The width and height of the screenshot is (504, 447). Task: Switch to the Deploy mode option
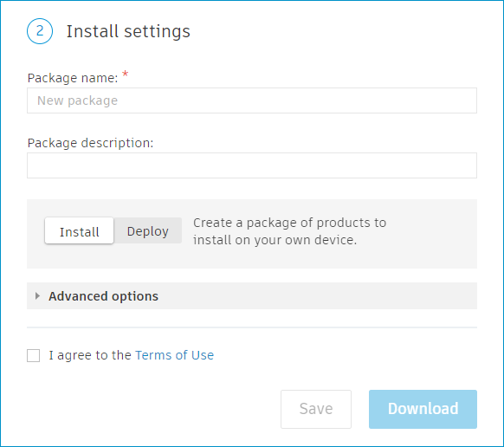[147, 231]
